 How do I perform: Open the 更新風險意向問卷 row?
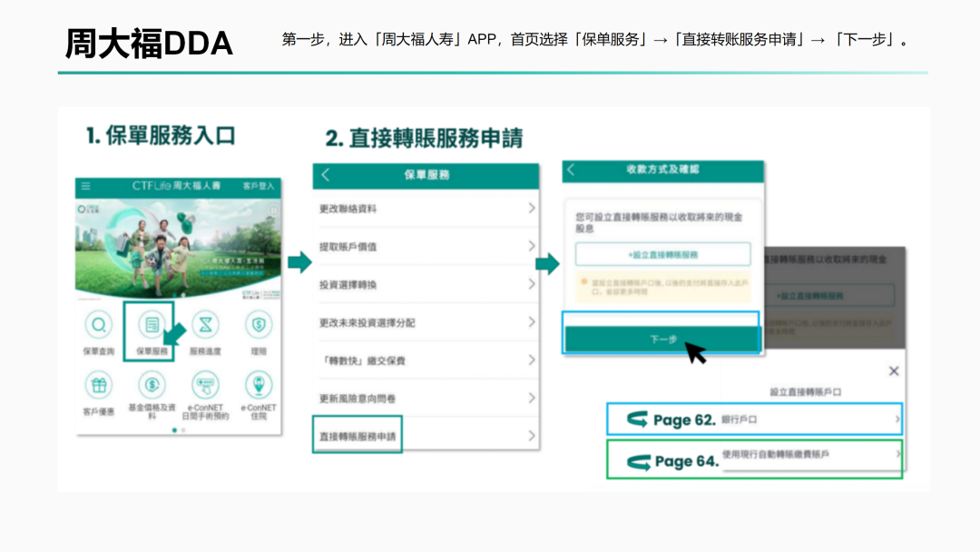pos(426,399)
